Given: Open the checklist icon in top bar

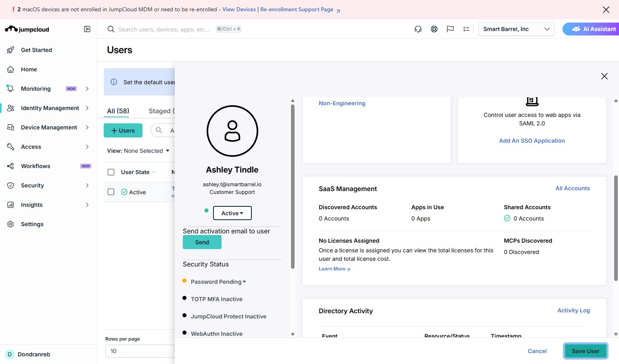Looking at the screenshot, I should [466, 29].
